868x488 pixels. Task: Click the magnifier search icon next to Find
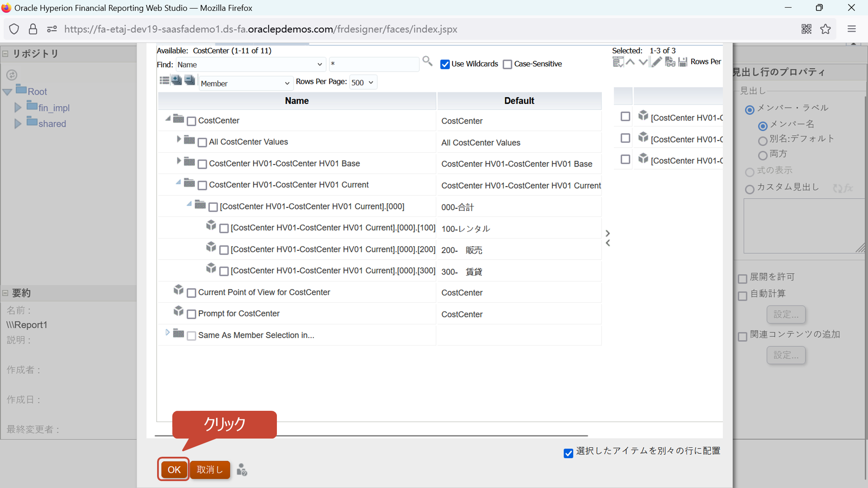coord(427,61)
